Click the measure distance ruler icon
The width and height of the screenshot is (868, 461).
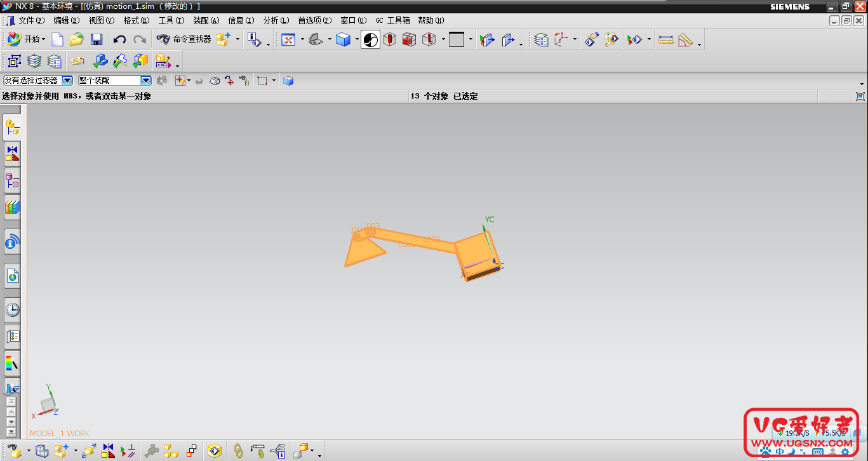coord(665,40)
